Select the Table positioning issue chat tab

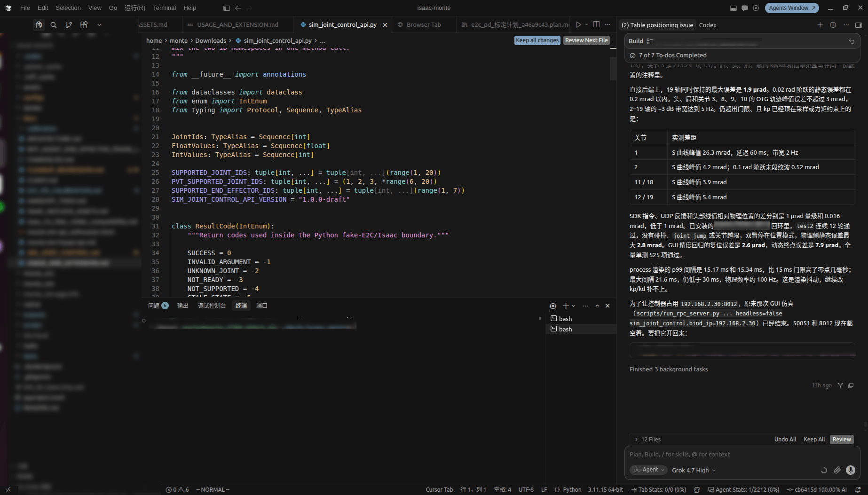(657, 25)
